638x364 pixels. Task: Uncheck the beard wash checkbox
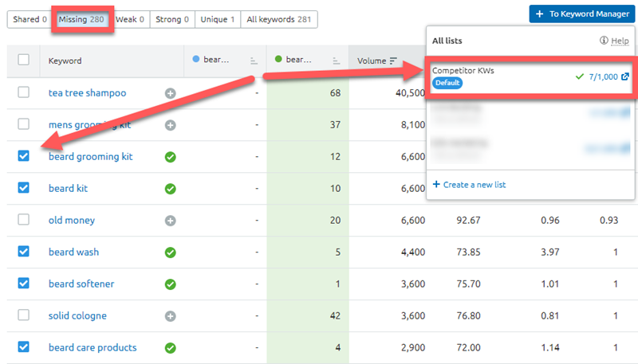point(24,252)
